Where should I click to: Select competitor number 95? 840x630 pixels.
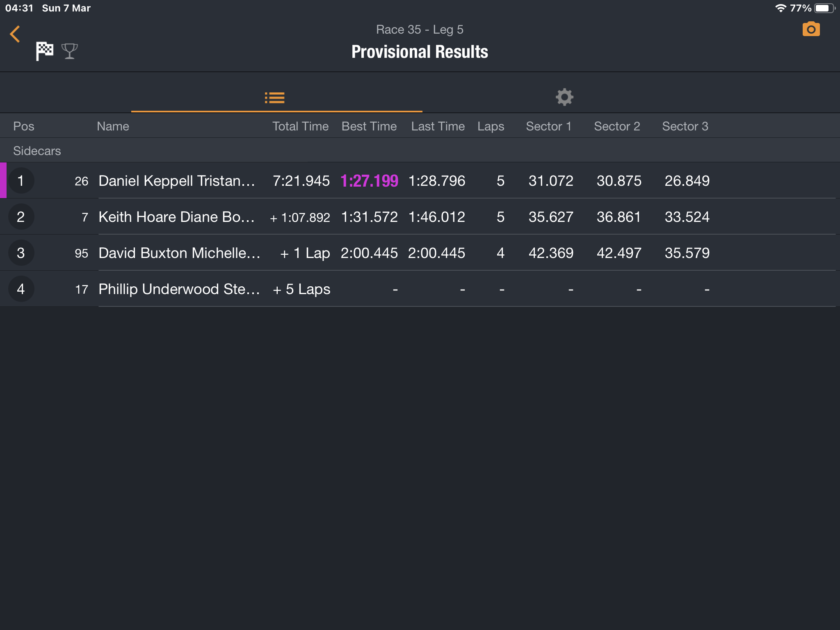click(81, 253)
